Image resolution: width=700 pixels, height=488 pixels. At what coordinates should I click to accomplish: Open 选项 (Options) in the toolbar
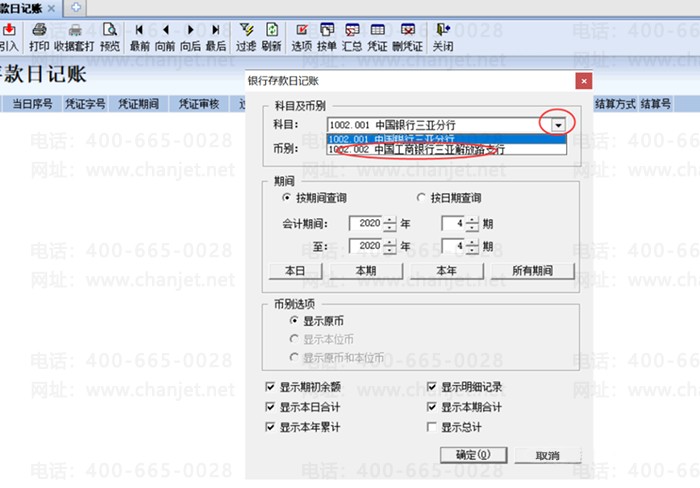(301, 37)
